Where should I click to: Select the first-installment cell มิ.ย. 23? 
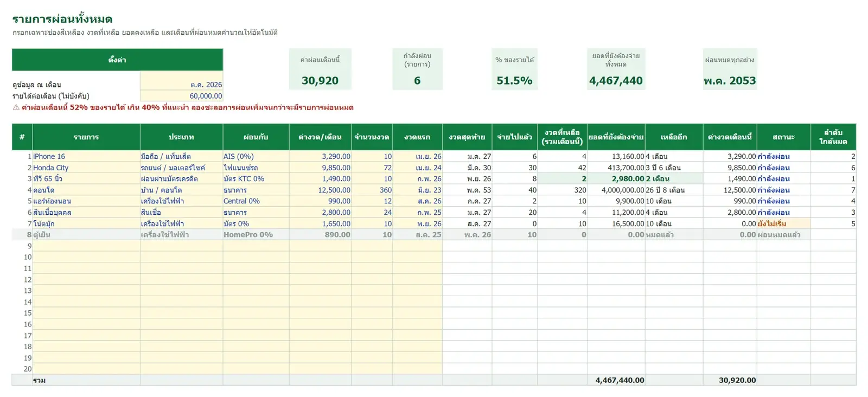417,190
